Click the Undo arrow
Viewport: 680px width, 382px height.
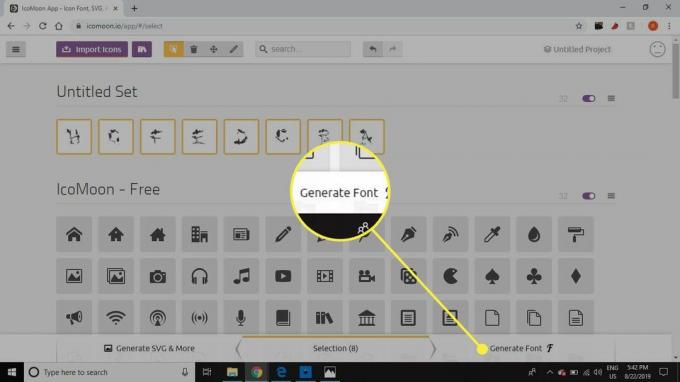(x=373, y=49)
